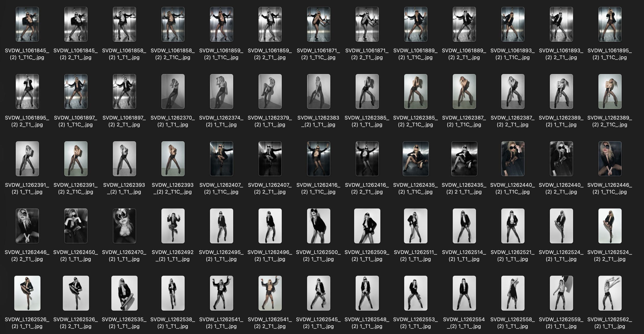The image size is (644, 334).
Task: Select the SVDW_L1262379 image thumbnail
Action: tap(270, 91)
